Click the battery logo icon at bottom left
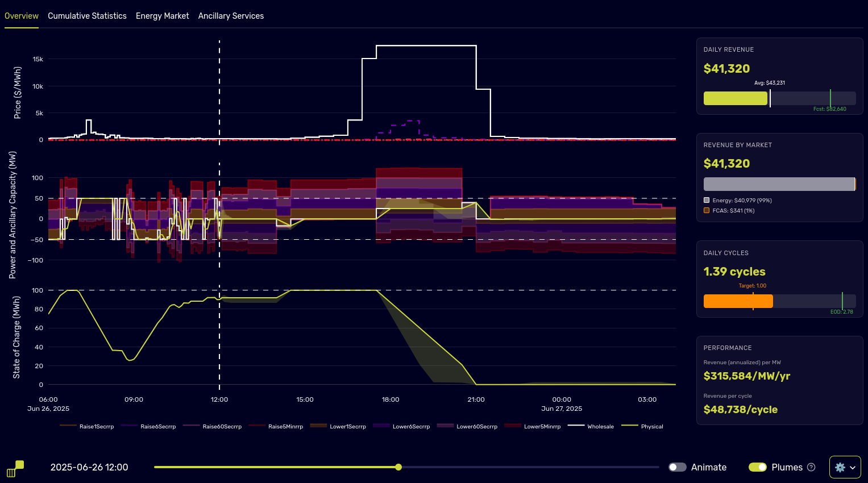 [15, 468]
